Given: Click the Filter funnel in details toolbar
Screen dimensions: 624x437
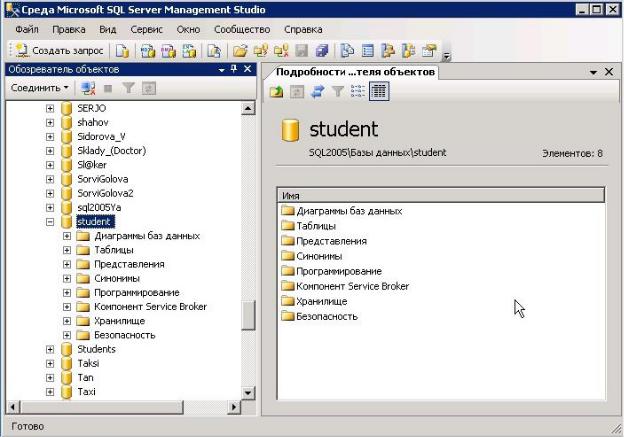Looking at the screenshot, I should (x=337, y=92).
